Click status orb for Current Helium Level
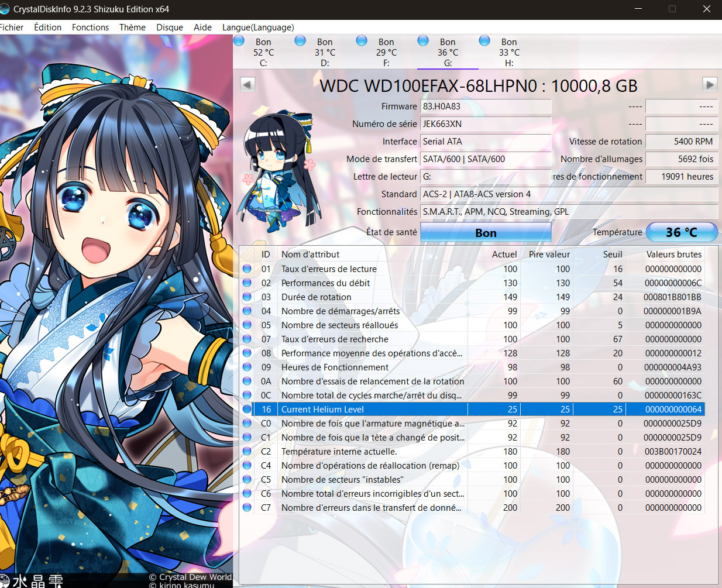 tap(247, 409)
